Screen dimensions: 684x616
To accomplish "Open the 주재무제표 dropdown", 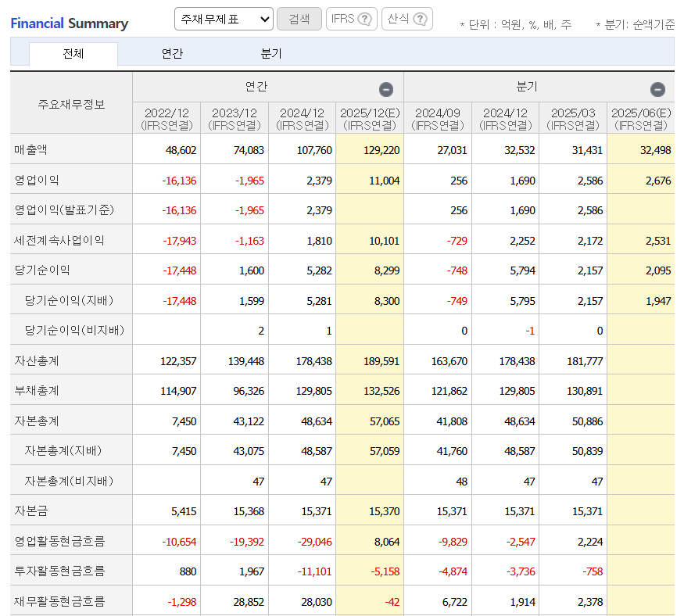I will coord(224,19).
